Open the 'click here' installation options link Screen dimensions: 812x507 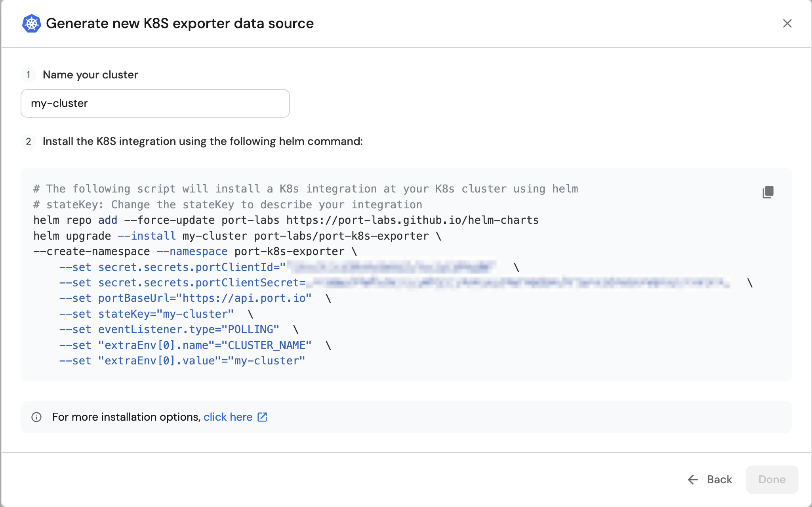228,417
